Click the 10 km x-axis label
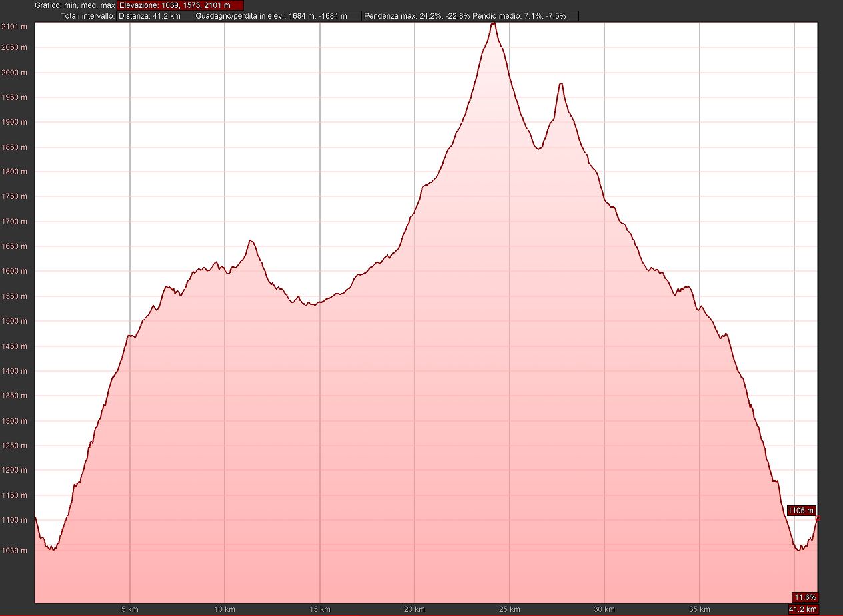Screen dimensions: 843x616 (225, 609)
